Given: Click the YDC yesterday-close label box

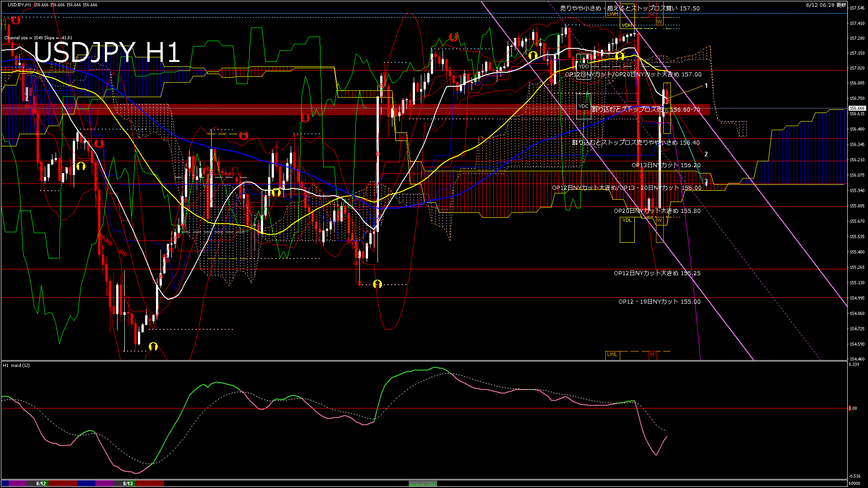Looking at the screenshot, I should click(583, 107).
